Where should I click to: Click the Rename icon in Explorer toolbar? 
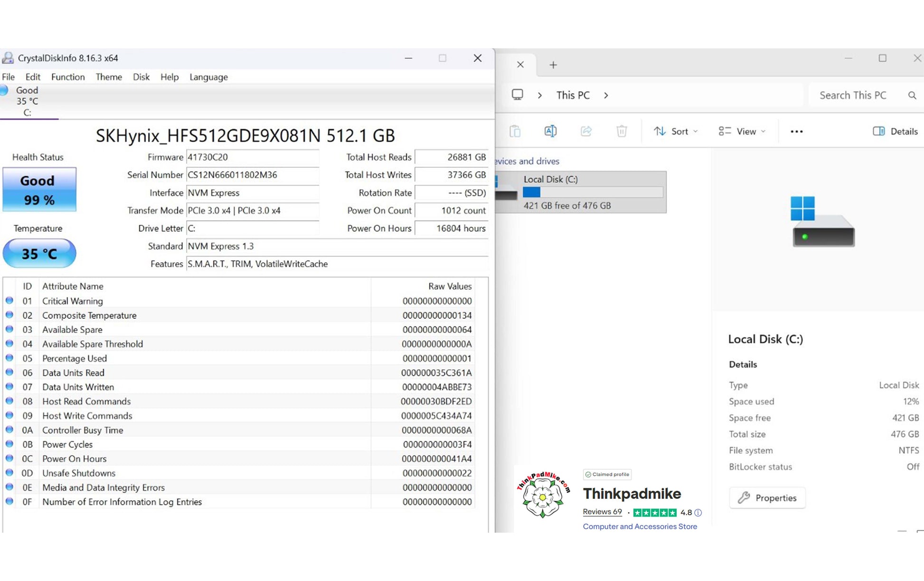550,131
